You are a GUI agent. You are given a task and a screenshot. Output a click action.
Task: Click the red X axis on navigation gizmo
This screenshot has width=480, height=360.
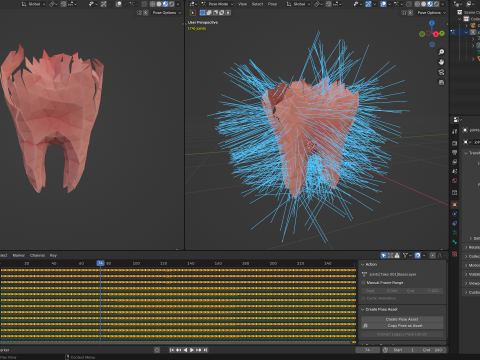pos(436,34)
